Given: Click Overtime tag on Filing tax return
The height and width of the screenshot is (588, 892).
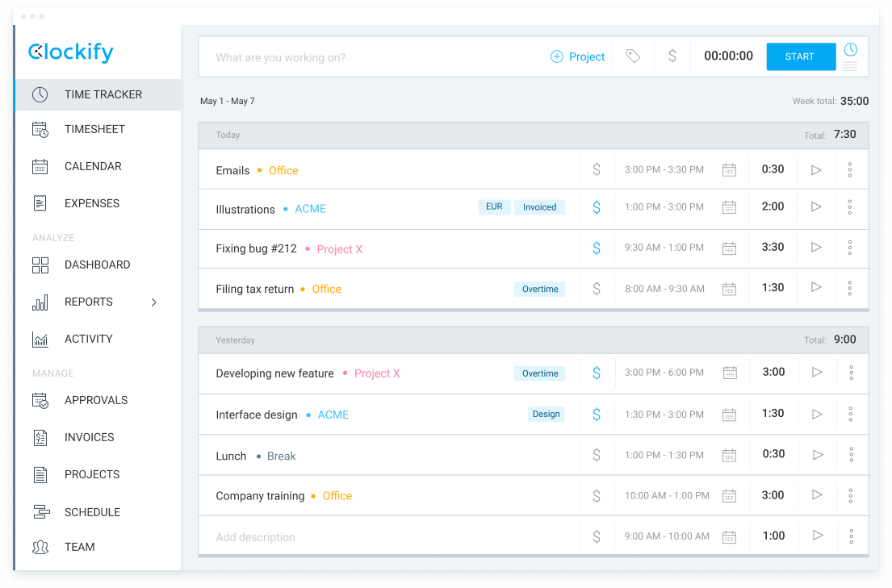Looking at the screenshot, I should point(540,289).
